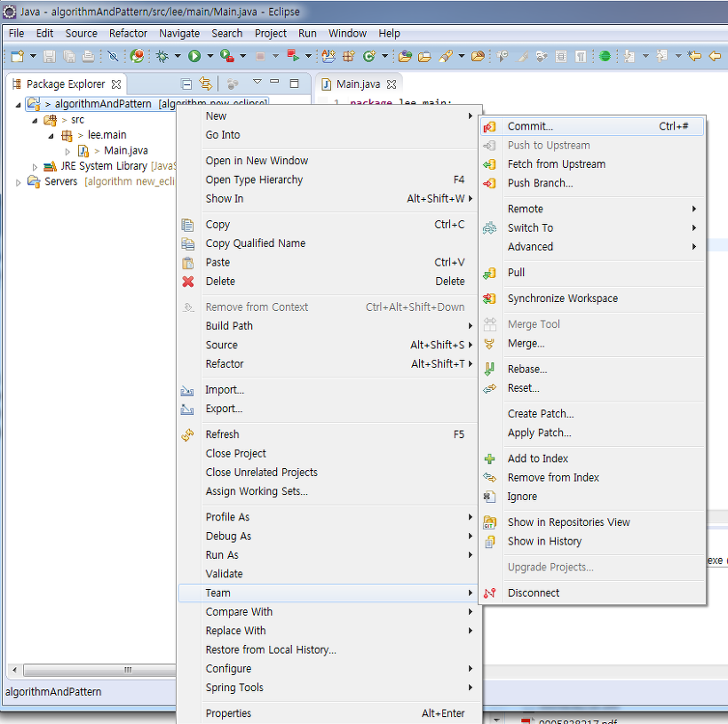Open the Switch To submenu
The height and width of the screenshot is (724, 728).
coord(591,228)
